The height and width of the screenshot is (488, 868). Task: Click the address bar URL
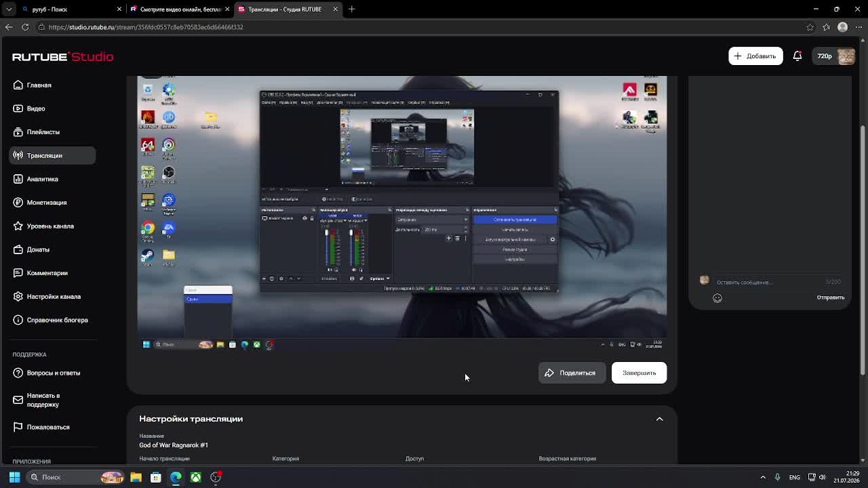click(x=146, y=27)
